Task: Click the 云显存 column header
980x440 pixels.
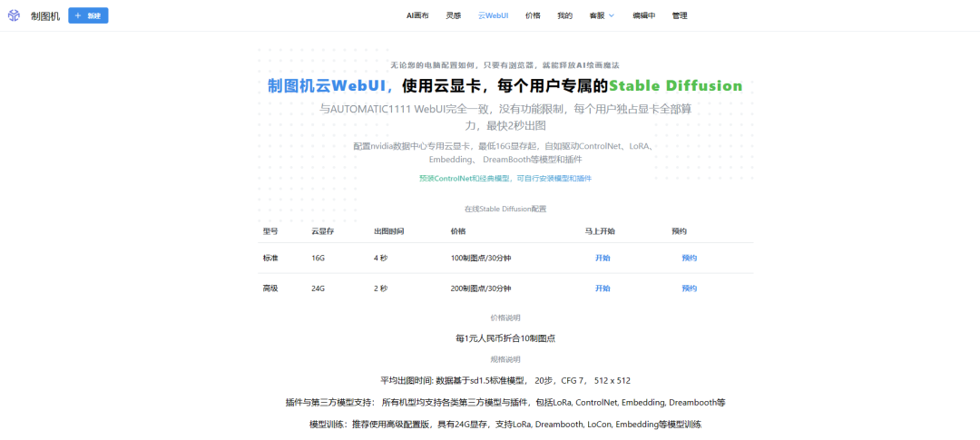Action: [322, 231]
